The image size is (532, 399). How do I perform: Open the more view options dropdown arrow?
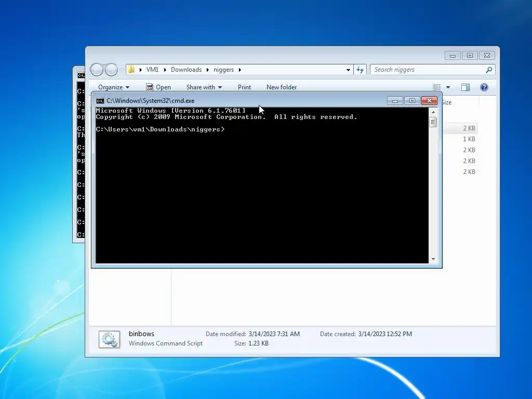[x=448, y=87]
